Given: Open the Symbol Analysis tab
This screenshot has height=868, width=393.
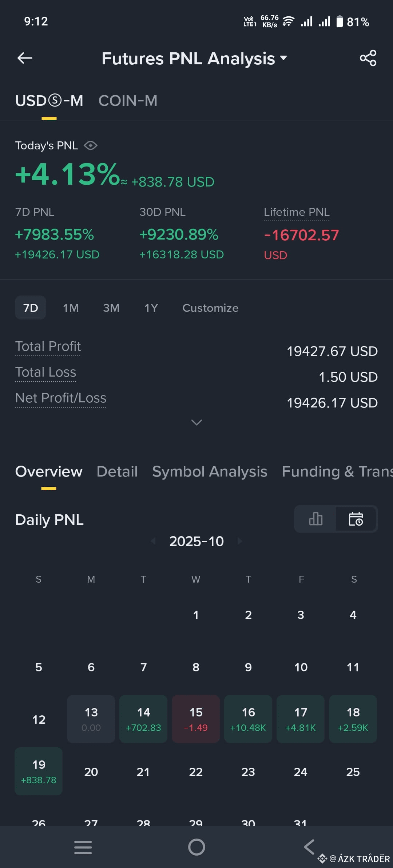Looking at the screenshot, I should tap(210, 471).
